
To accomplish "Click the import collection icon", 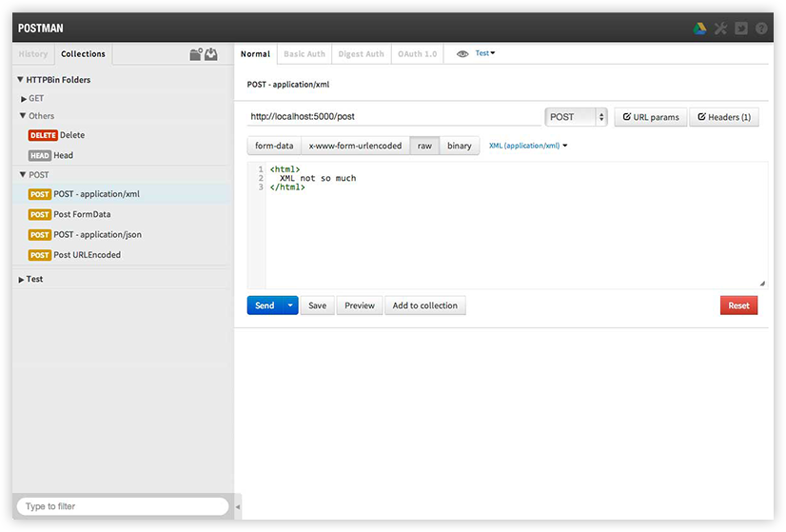I will pos(211,54).
